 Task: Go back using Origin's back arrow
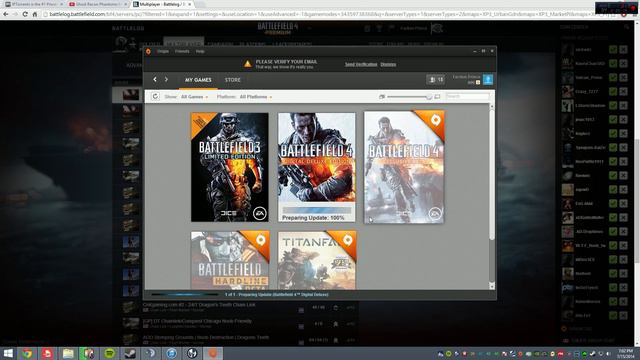[x=155, y=80]
